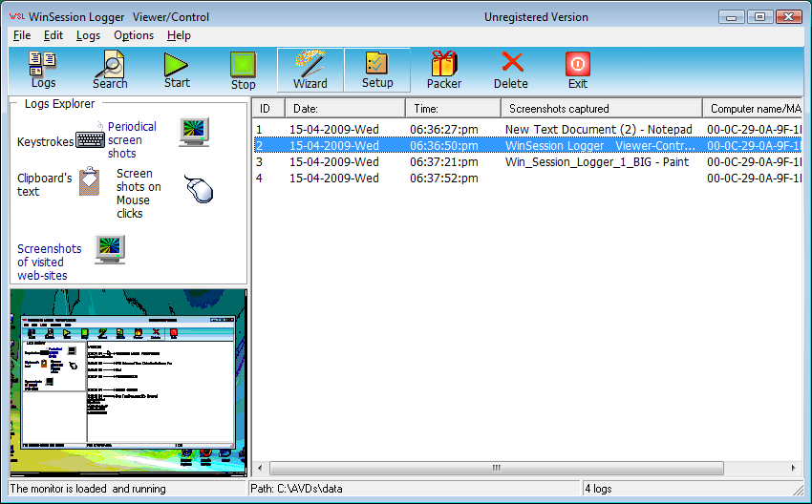Open the Packer gift box tool
This screenshot has height=504, width=812.
(444, 65)
